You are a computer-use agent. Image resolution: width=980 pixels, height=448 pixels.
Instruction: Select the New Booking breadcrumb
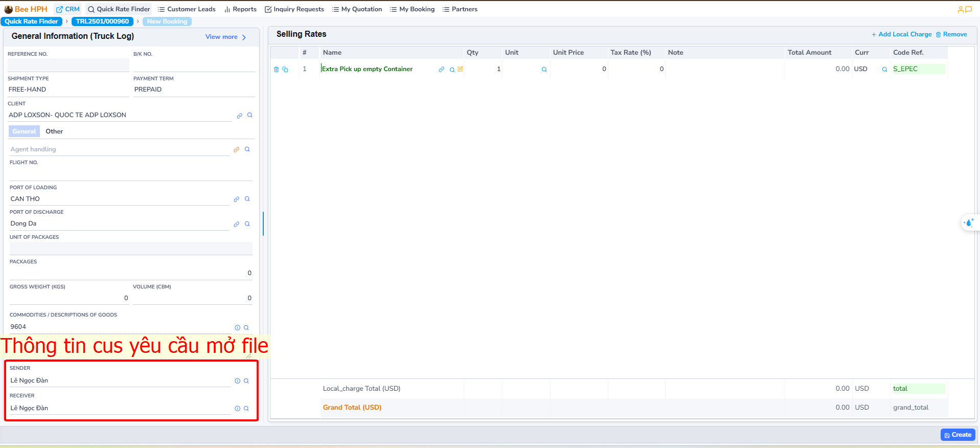(x=167, y=21)
